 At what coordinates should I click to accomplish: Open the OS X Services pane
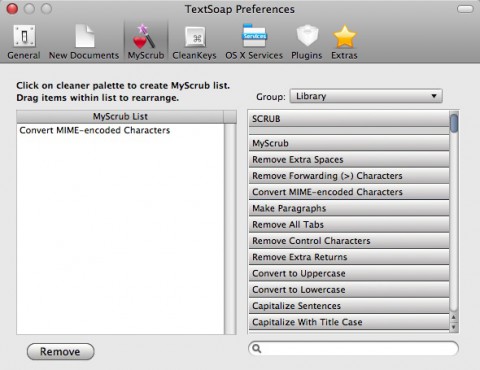(254, 42)
